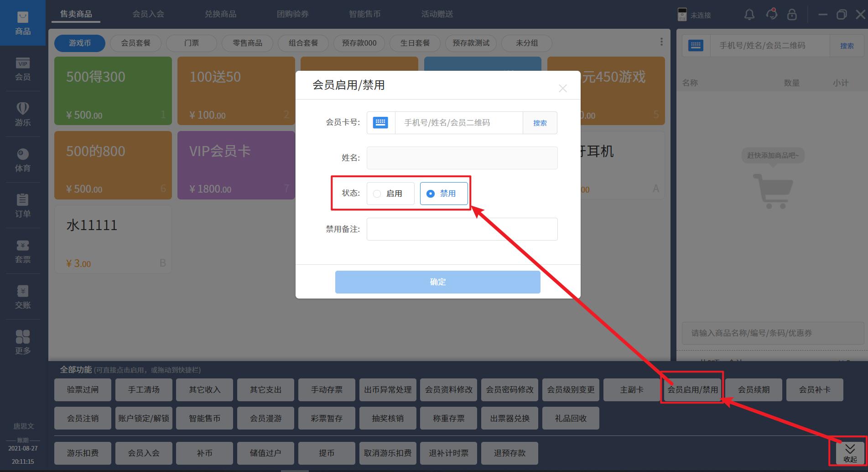Select the 启用 status radio option

tap(390, 194)
